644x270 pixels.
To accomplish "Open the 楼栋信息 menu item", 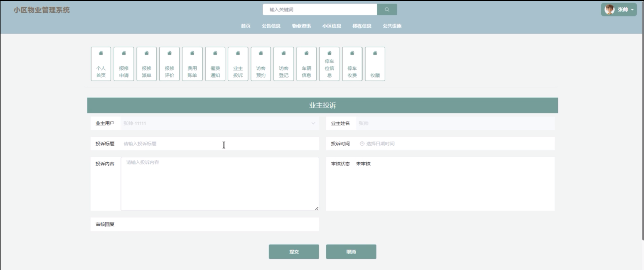I will 362,26.
